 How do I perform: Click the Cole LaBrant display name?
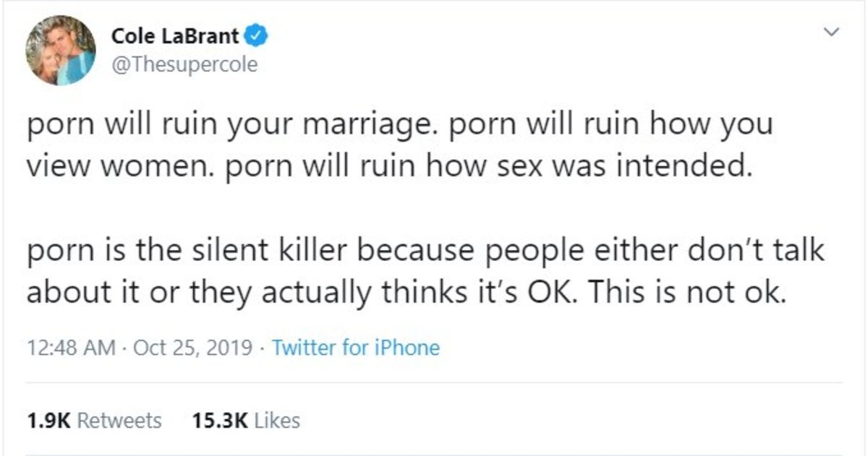[176, 35]
